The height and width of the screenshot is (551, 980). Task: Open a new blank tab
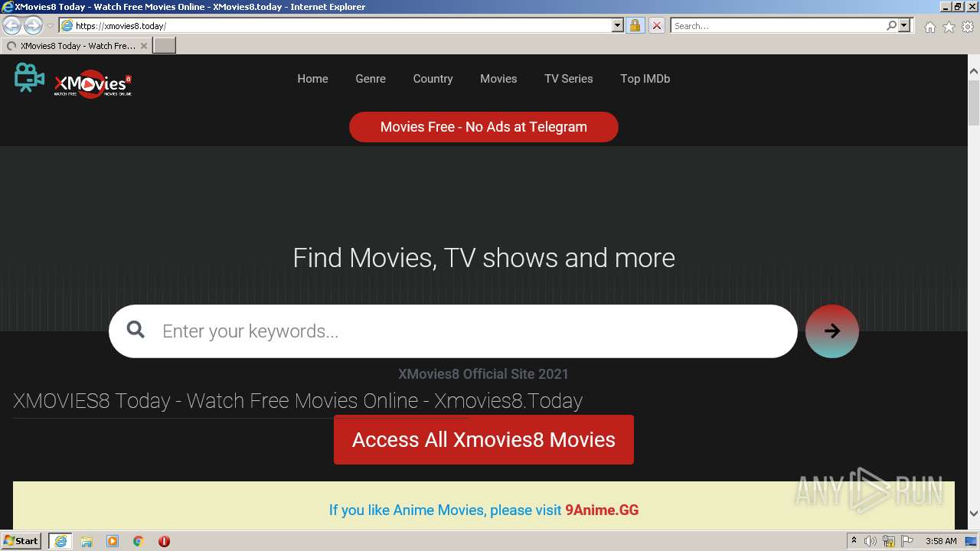(165, 46)
